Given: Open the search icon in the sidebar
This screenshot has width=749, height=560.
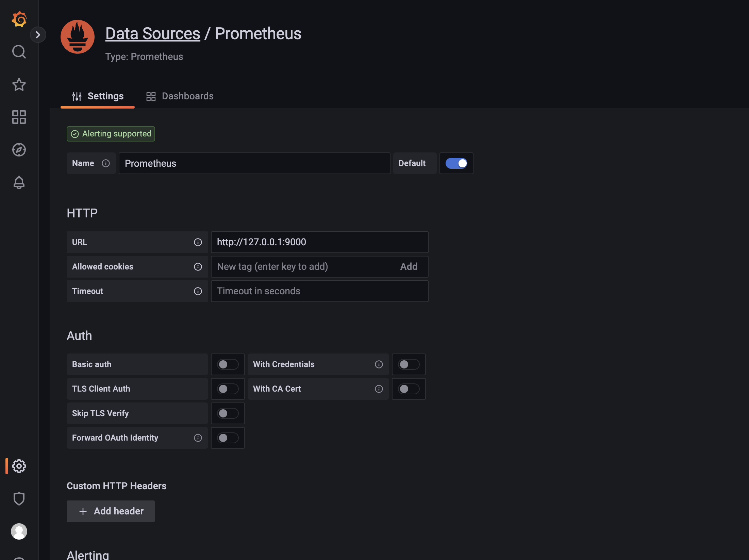Looking at the screenshot, I should (x=19, y=52).
